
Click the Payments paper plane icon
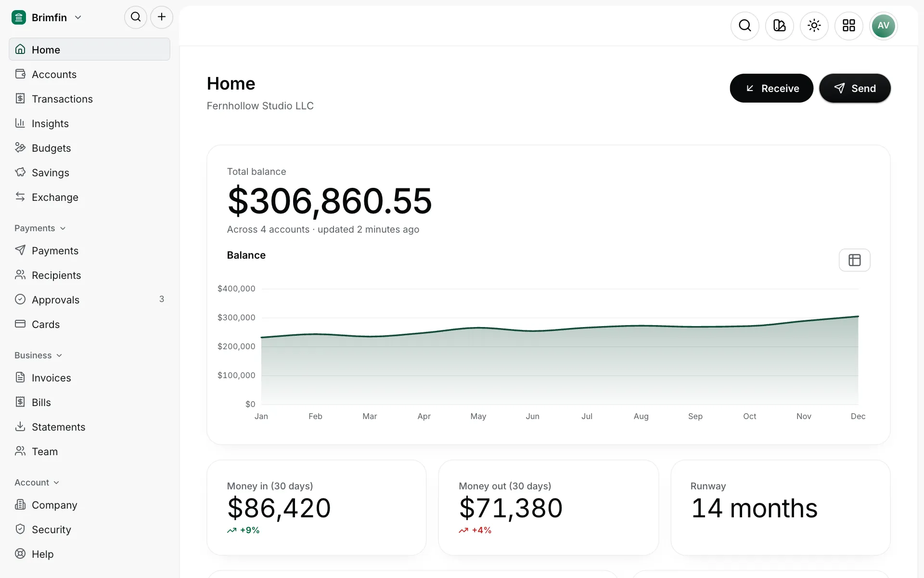click(20, 250)
